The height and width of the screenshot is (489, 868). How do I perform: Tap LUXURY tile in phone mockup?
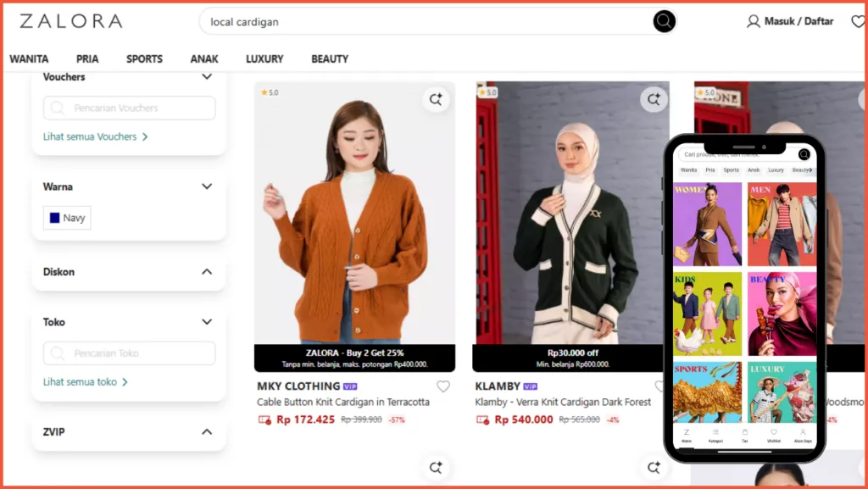(782, 392)
